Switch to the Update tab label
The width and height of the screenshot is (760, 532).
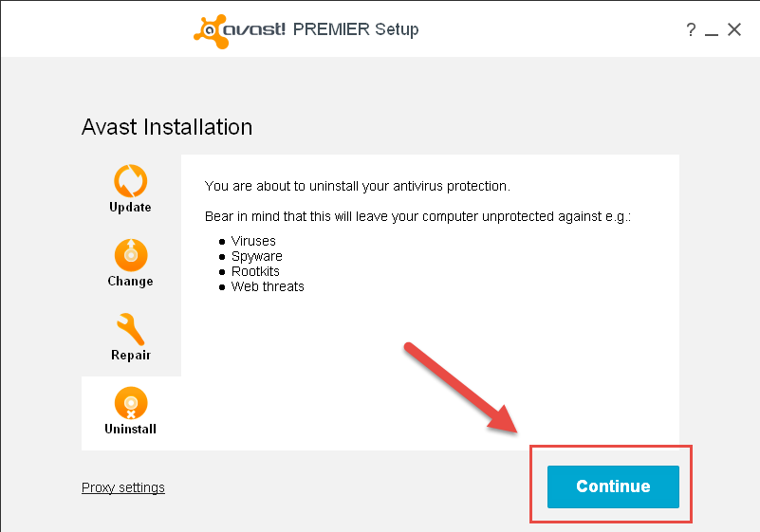(x=130, y=208)
